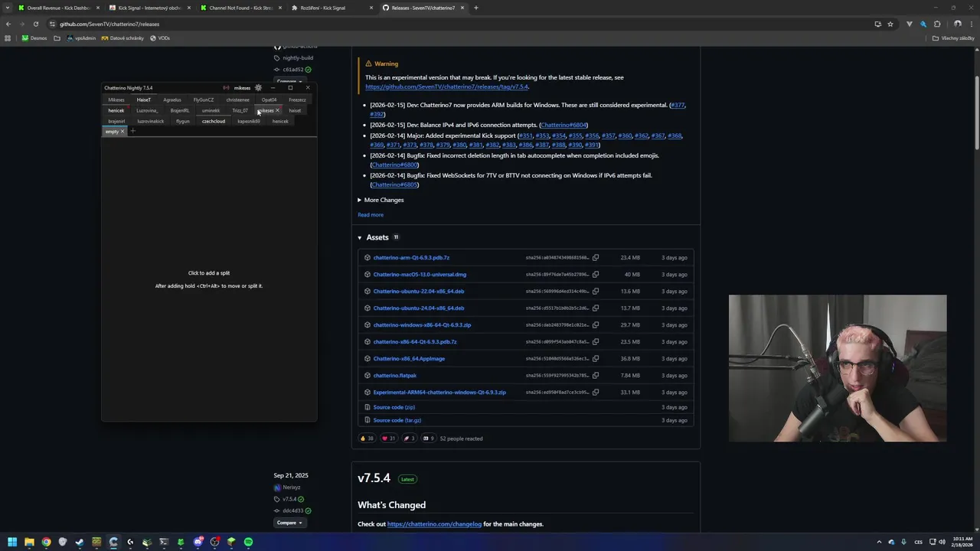Open Všechny záložky bookmarks folder

point(954,38)
